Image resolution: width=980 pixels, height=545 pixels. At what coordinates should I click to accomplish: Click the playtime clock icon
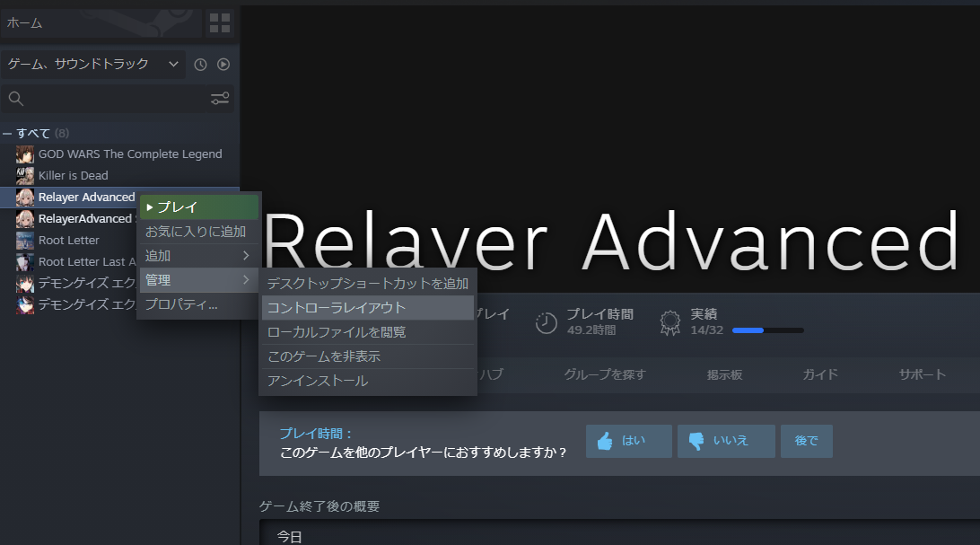tap(547, 322)
